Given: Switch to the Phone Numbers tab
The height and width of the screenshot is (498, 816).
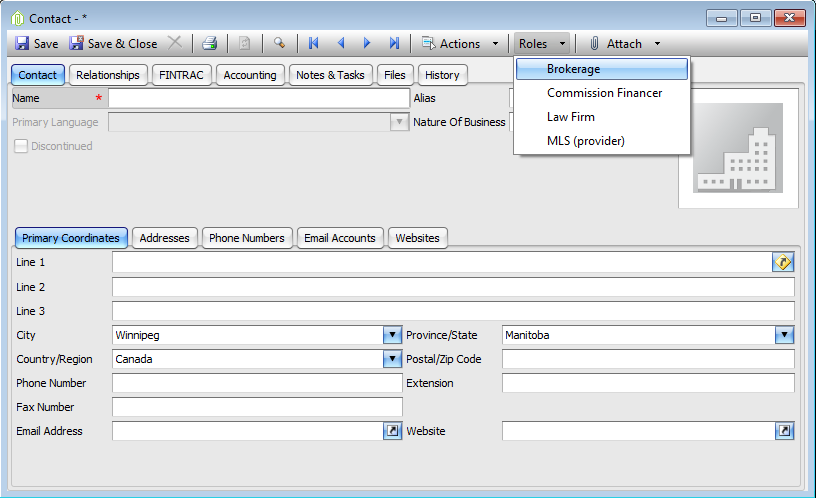Looking at the screenshot, I should [247, 238].
